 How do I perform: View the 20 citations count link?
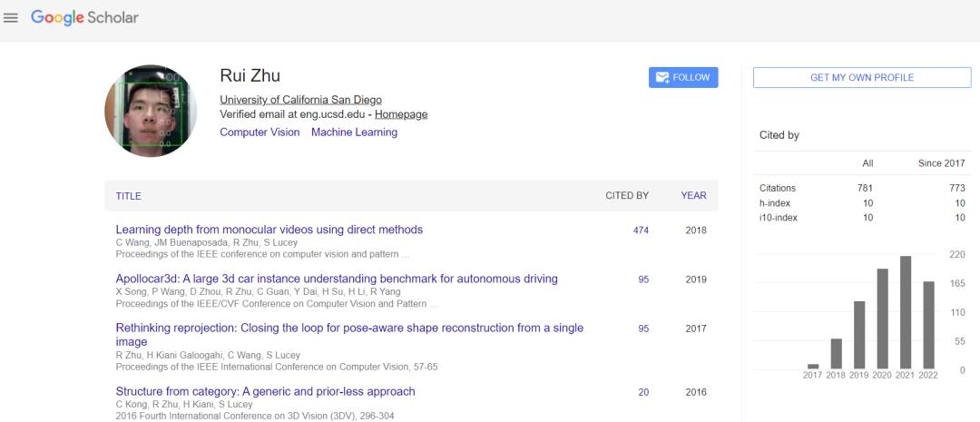643,393
